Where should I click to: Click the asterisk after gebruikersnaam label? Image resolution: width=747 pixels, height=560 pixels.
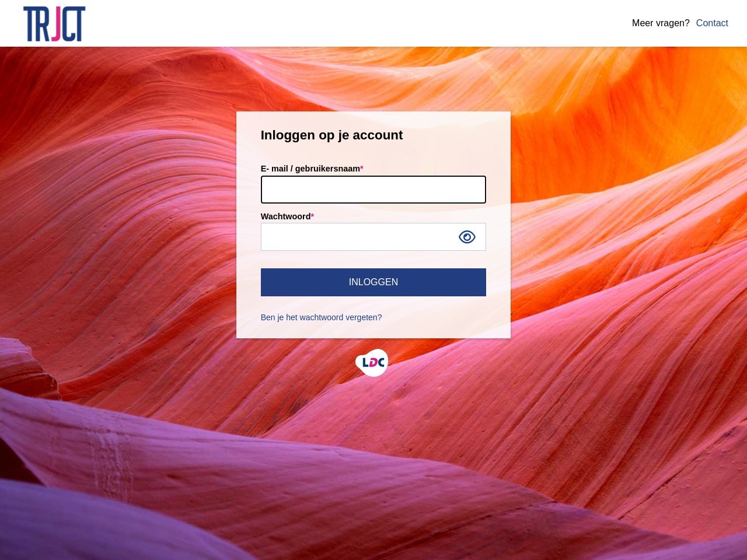point(362,168)
